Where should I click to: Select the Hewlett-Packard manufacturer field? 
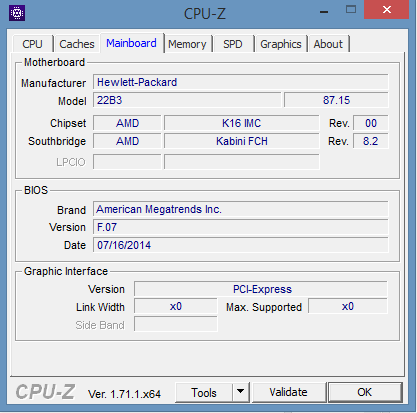(x=241, y=82)
